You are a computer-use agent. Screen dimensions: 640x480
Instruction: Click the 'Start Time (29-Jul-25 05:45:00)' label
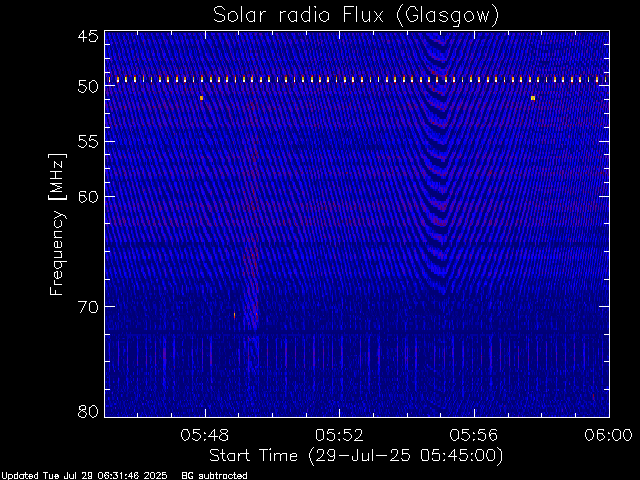356,456
